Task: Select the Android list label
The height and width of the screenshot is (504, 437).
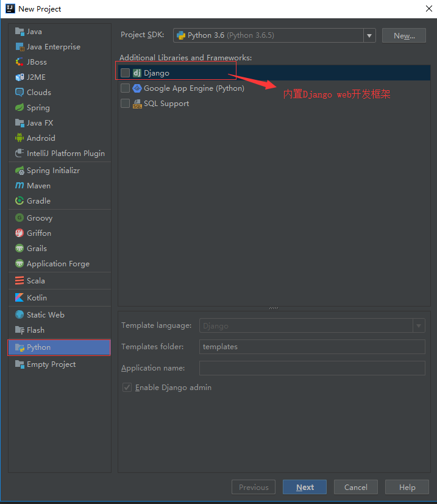Action: click(x=41, y=138)
